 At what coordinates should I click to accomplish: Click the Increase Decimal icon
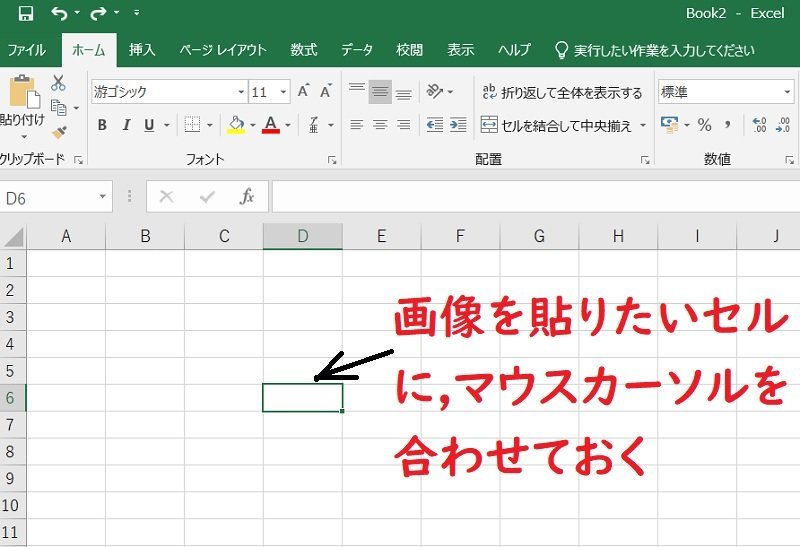pyautogui.click(x=760, y=125)
